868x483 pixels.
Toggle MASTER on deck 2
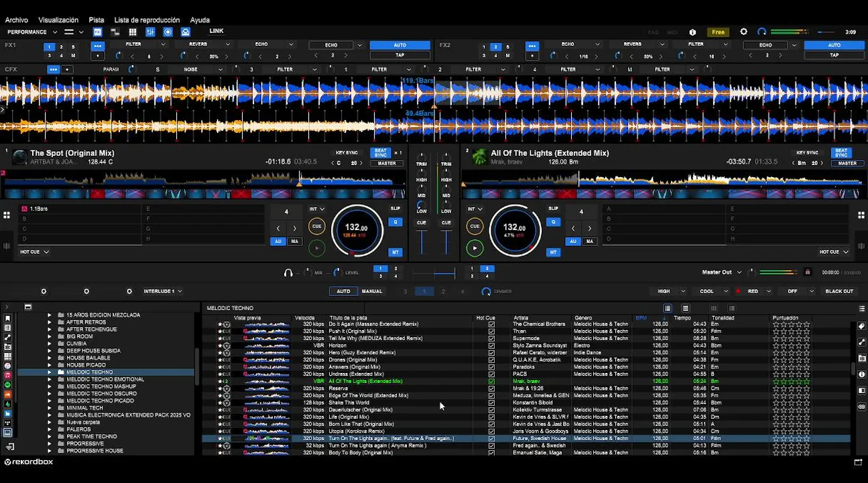click(x=847, y=163)
